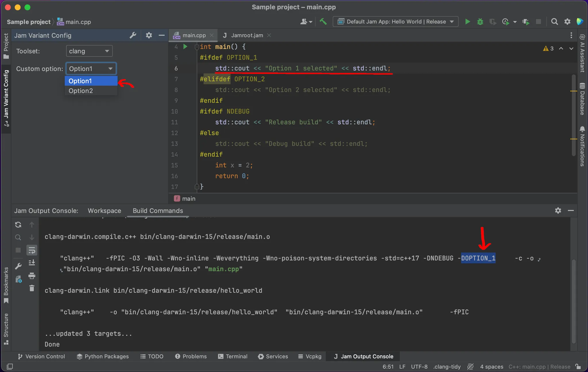Open the Services tool window

(x=273, y=357)
